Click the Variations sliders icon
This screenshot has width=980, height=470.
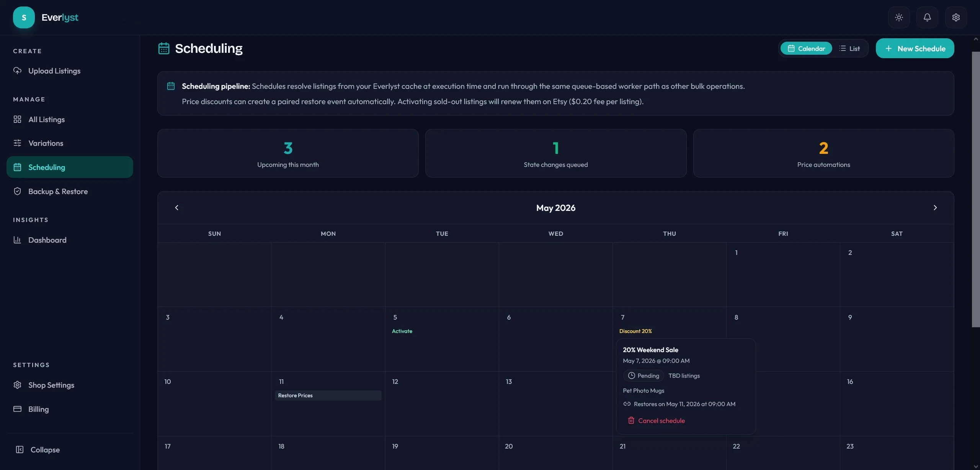click(x=17, y=143)
